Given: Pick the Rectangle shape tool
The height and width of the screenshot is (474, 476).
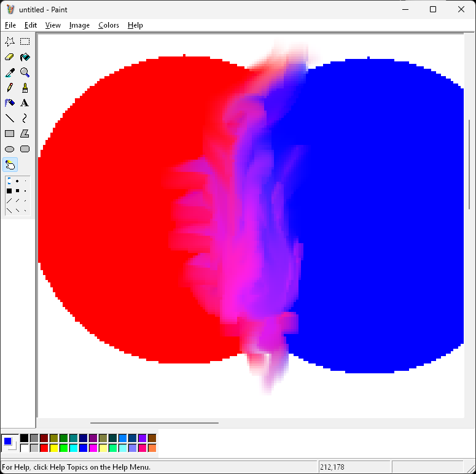Looking at the screenshot, I should click(10, 133).
